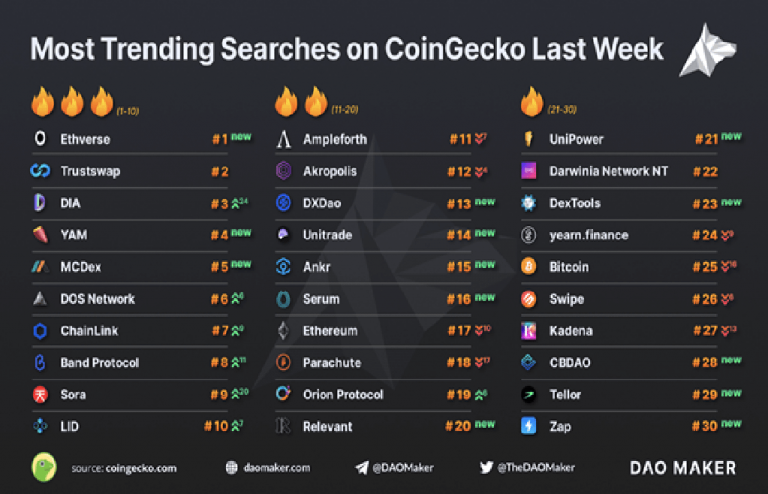
Task: Click the Bitcoin orange coin icon
Action: 528,267
